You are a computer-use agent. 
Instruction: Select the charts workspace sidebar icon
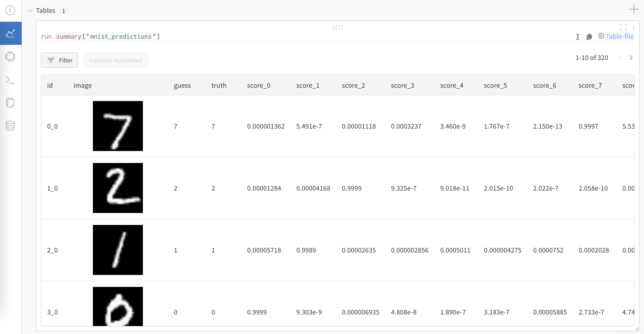coord(10,33)
